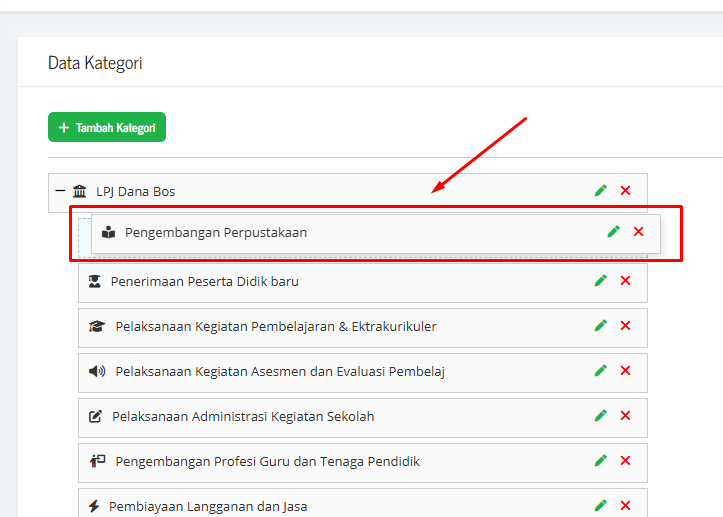Edit Pelaksanaan Kegiatan Asesmen dan Evaluasi
The image size is (723, 517).
coord(601,371)
